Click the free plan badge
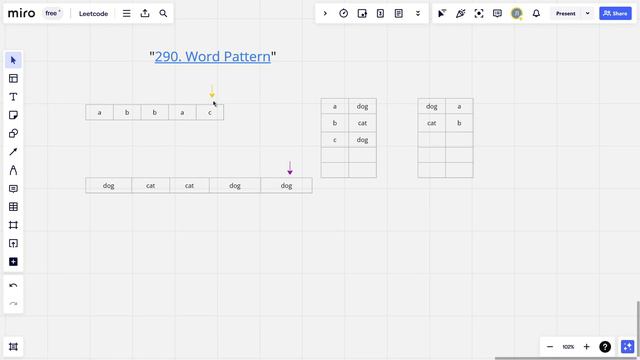The width and height of the screenshot is (640, 360). pyautogui.click(x=53, y=13)
